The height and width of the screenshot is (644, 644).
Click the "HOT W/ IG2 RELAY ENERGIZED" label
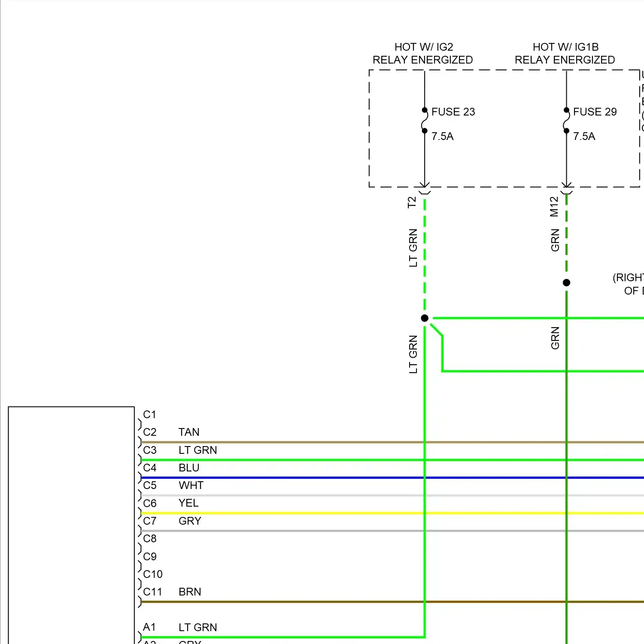[423, 53]
